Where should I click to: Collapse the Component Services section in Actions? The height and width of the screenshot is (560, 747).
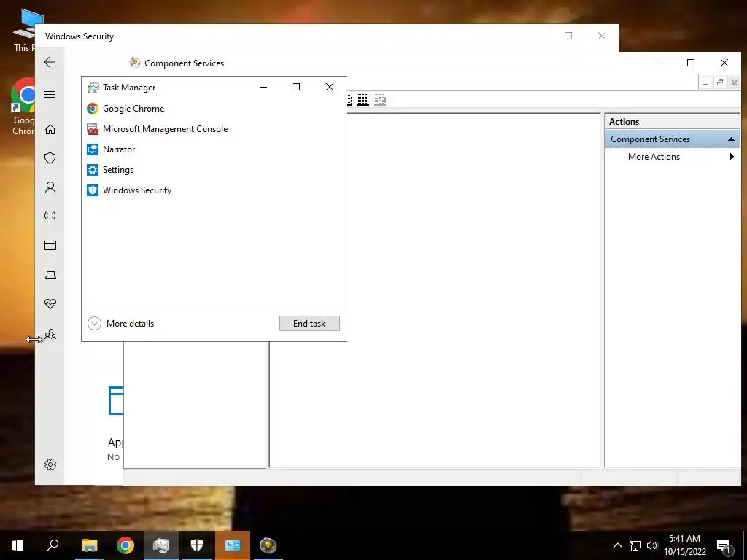coord(731,139)
